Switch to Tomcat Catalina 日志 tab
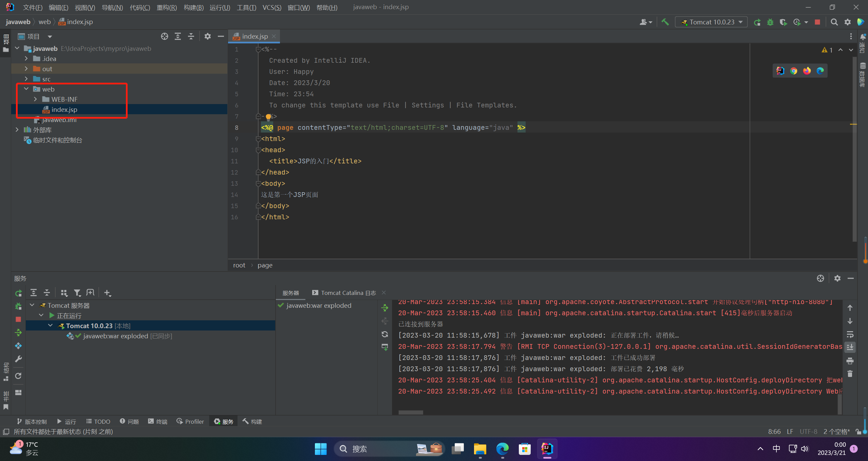 coord(348,293)
